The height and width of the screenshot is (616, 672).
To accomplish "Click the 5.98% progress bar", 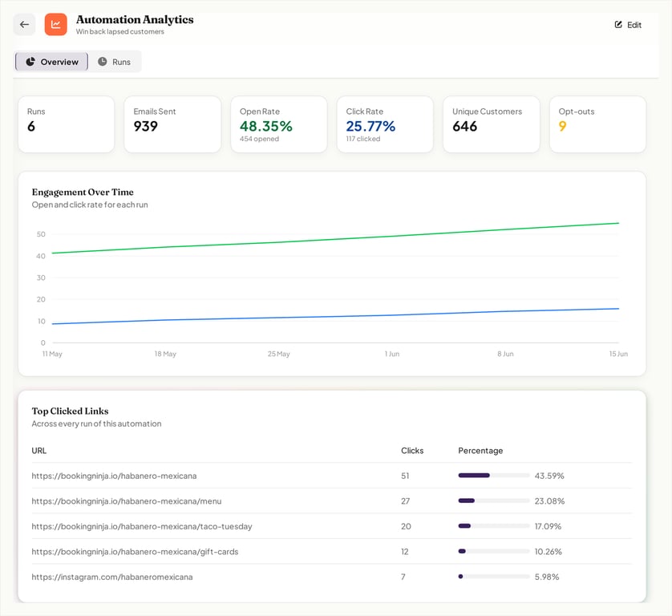I will [x=494, y=577].
